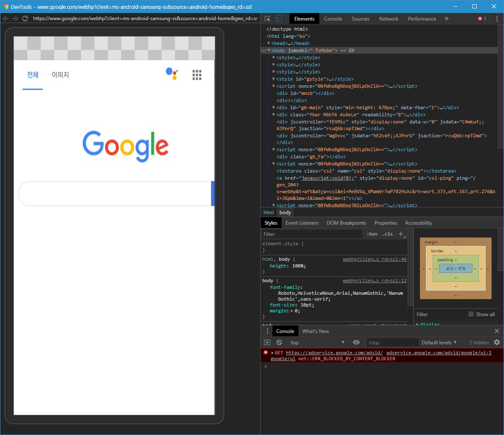The height and width of the screenshot is (435, 504).
Task: Select the What's New drawer tab
Action: (x=316, y=331)
